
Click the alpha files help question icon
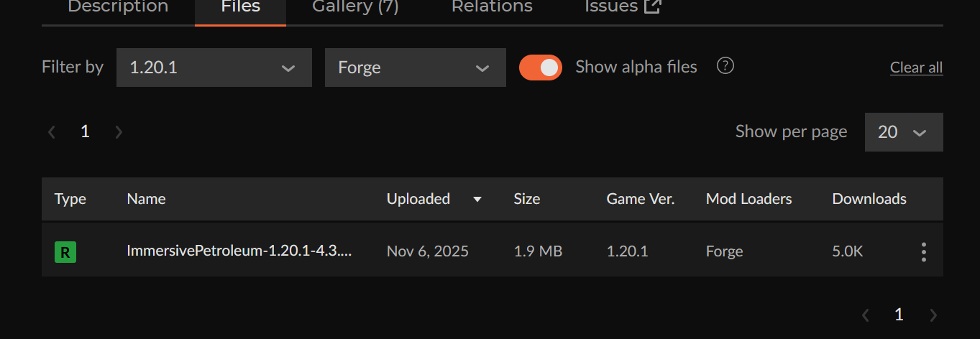pyautogui.click(x=725, y=66)
